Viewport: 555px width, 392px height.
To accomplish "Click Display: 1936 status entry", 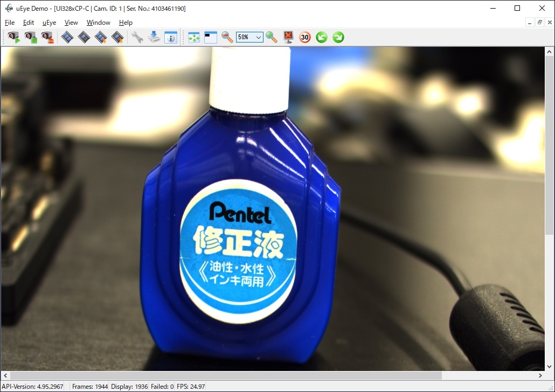I will tap(129, 387).
